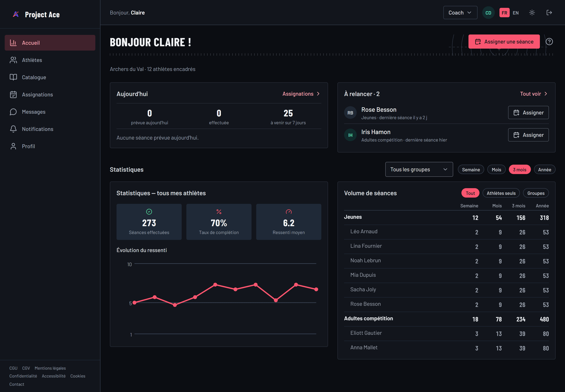This screenshot has height=392, width=565.
Task: Click the IH avatar for Iris Hamon
Action: coord(350,135)
